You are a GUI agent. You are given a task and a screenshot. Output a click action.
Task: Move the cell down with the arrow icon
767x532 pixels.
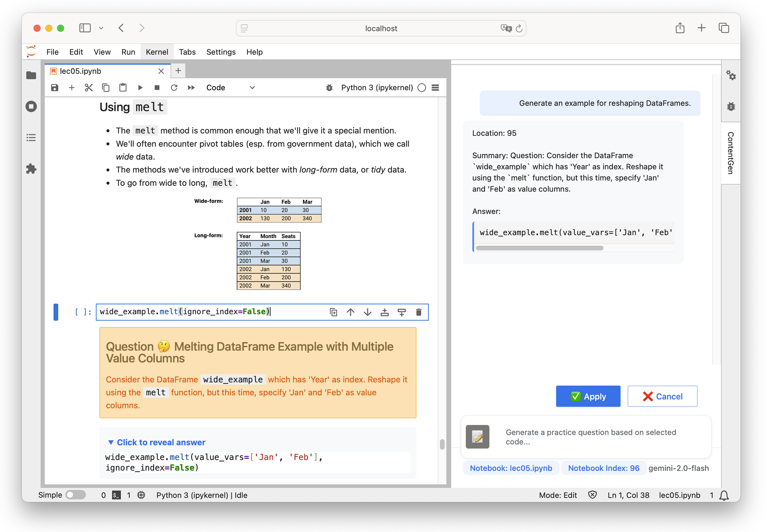(367, 312)
